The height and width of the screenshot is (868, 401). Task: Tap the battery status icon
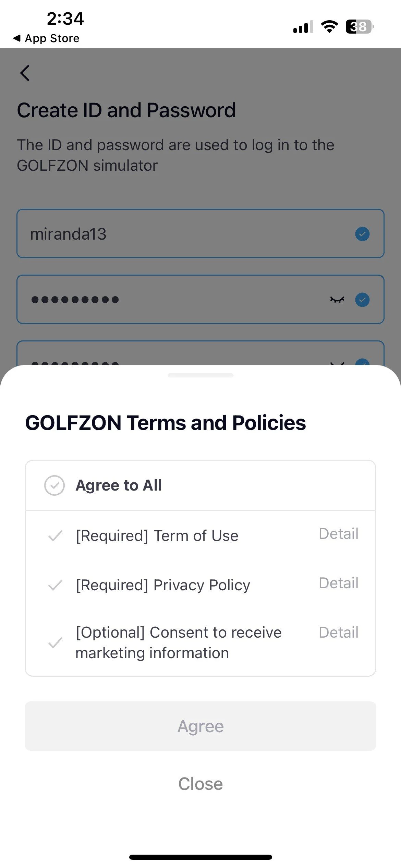359,26
